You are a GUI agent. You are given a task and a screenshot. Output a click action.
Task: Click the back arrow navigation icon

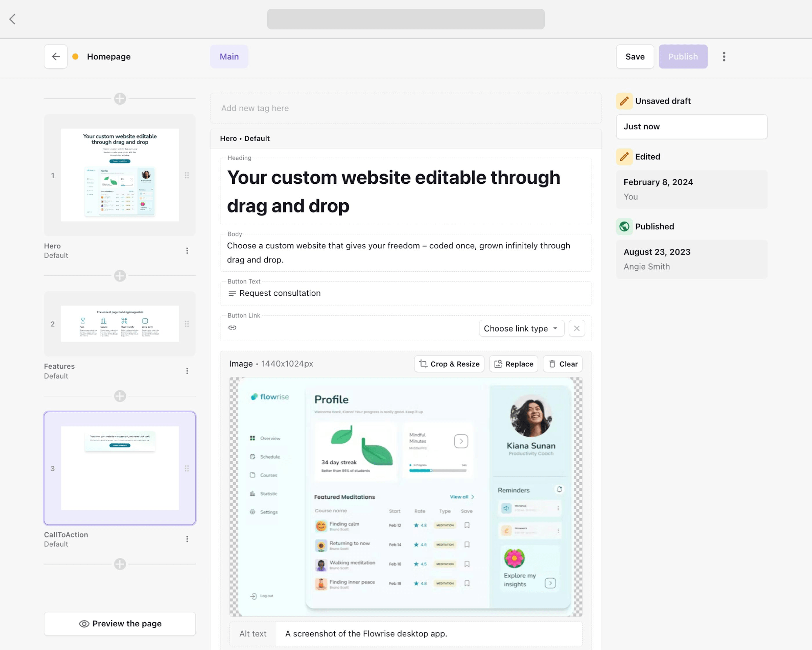coord(56,56)
